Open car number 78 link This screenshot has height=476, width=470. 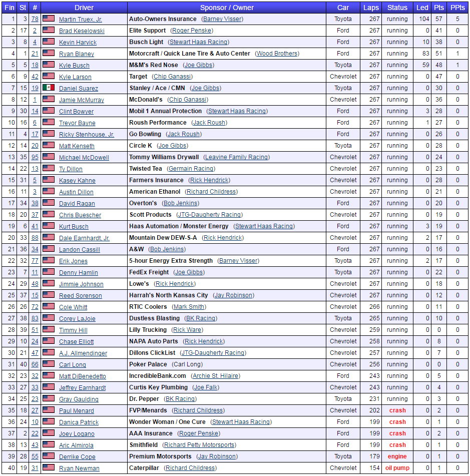[x=35, y=19]
